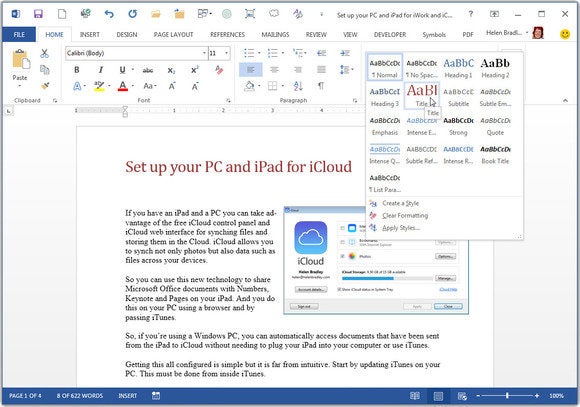Viewport: 580px width, 407px height.
Task: Open the font color dropdown arrow
Action: click(x=132, y=86)
